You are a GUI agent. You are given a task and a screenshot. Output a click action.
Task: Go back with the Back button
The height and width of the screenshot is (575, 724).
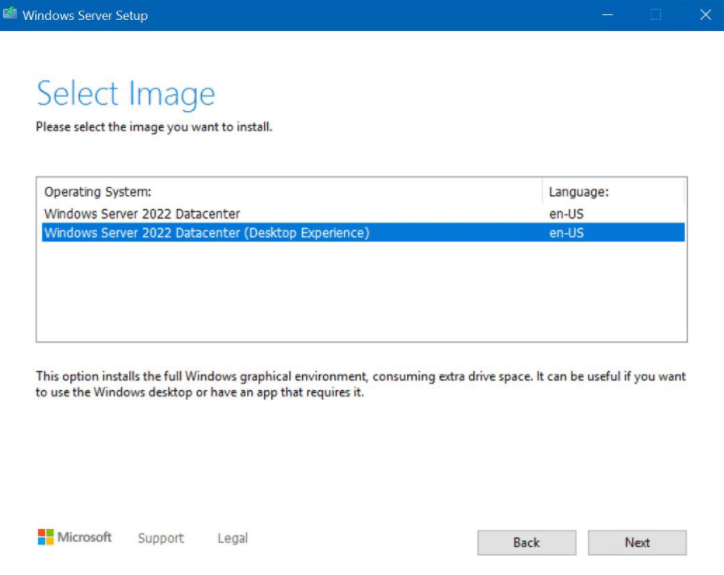526,542
